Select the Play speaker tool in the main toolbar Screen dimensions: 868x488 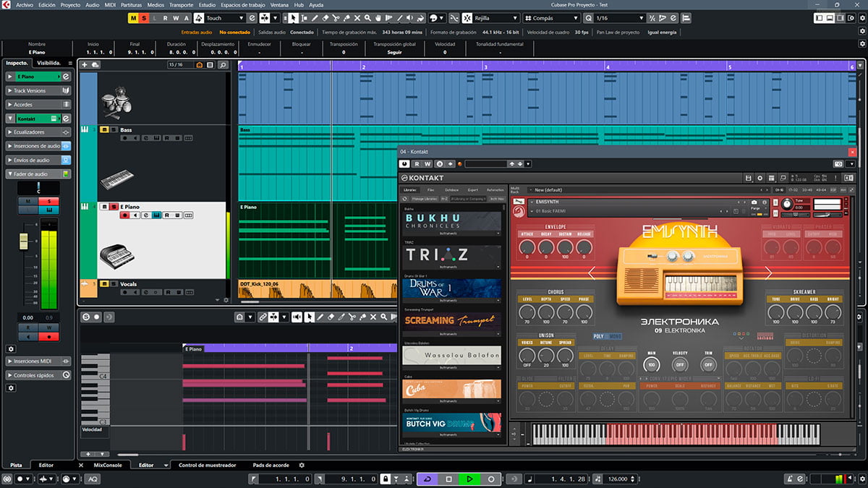click(x=409, y=17)
